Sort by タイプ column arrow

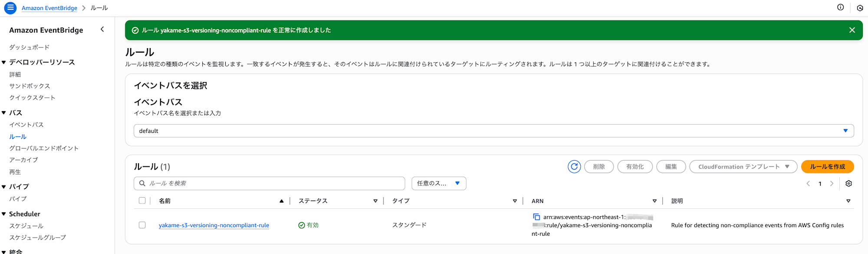[515, 201]
